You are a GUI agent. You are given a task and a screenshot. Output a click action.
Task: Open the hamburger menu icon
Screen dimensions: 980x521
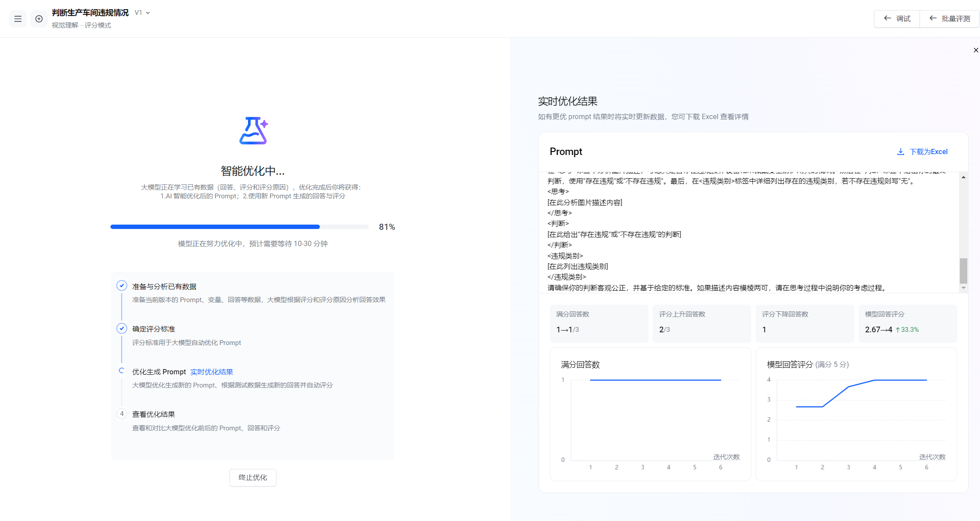pos(18,19)
